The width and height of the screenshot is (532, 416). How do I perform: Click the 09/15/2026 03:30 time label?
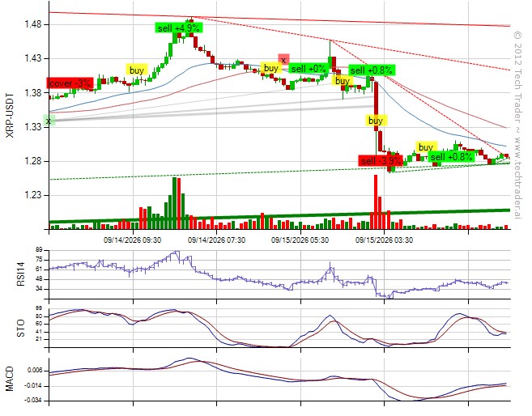[384, 240]
